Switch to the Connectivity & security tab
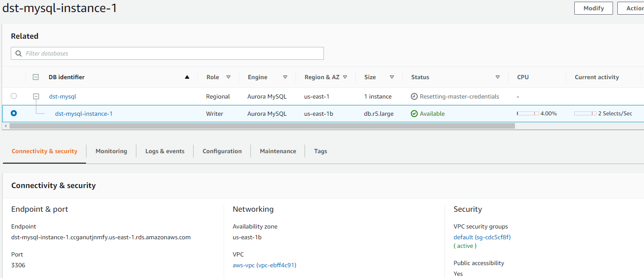Screen dimensions: 644x278 click(x=44, y=151)
